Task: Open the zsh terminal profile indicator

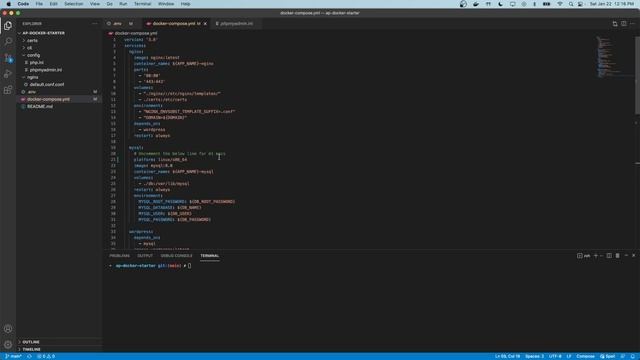Action: tap(583, 256)
